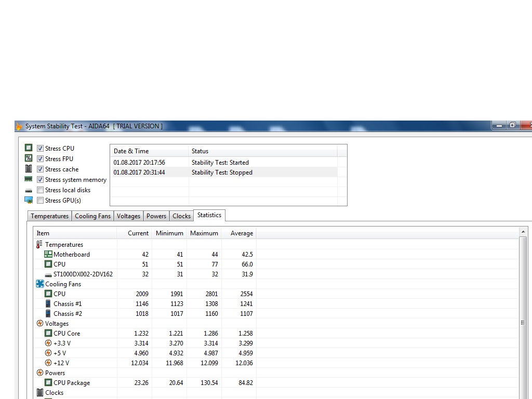
Task: Switch to the Temperatures tab
Action: [49, 216]
